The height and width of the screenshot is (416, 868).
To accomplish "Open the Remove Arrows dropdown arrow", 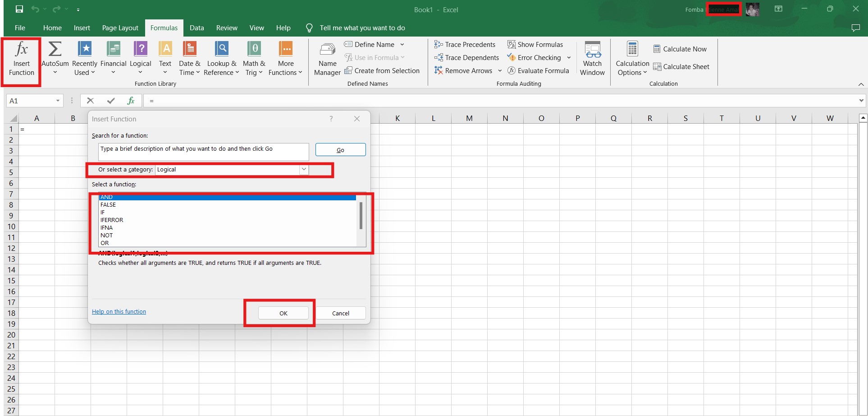I will click(500, 70).
